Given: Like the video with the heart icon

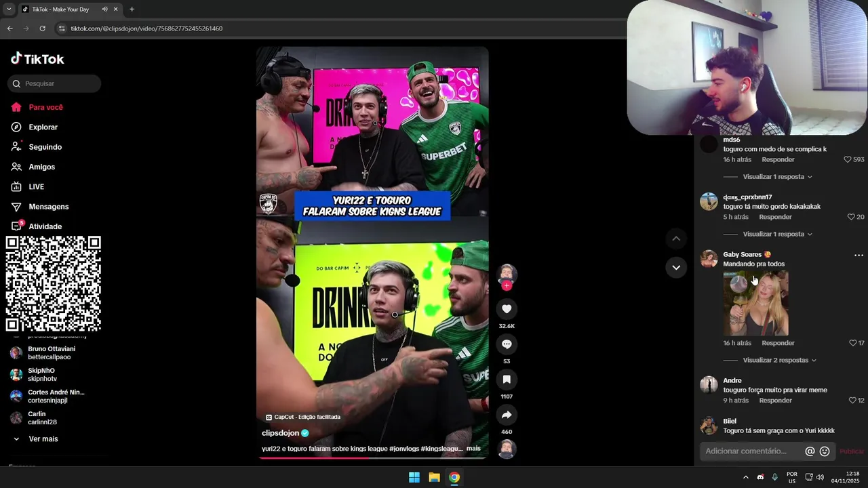Looking at the screenshot, I should [x=507, y=309].
